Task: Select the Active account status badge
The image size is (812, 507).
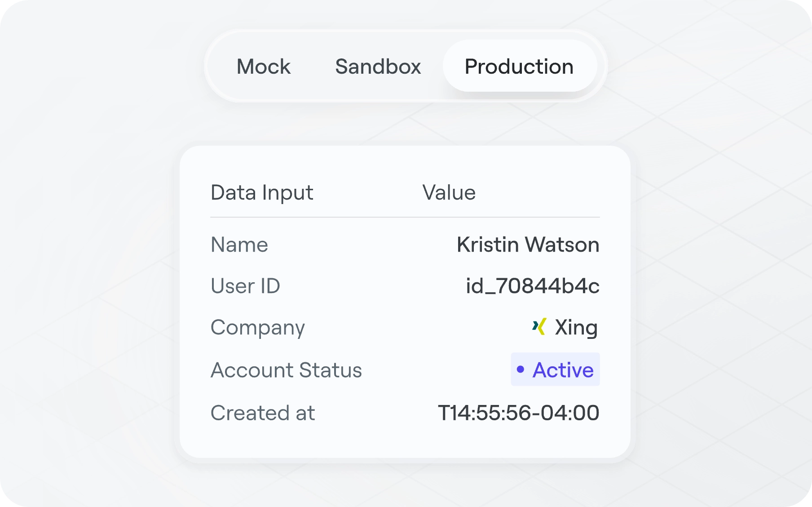Action: (555, 370)
